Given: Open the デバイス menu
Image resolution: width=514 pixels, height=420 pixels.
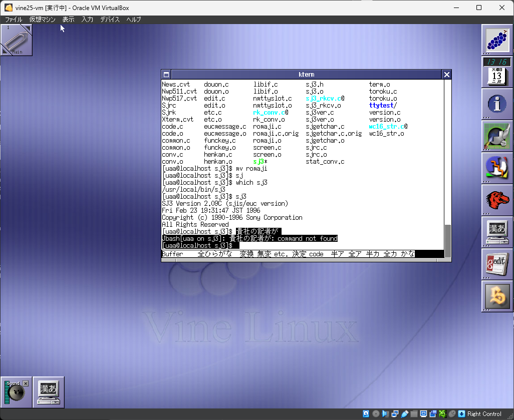Looking at the screenshot, I should [110, 20].
